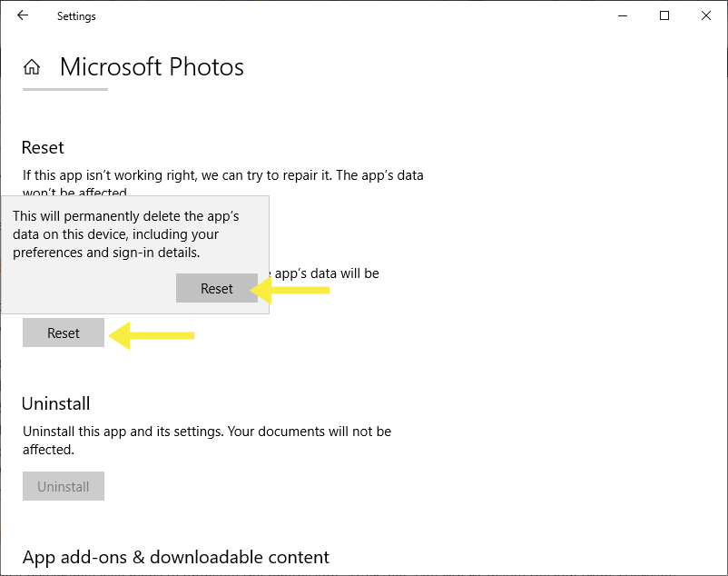The width and height of the screenshot is (728, 576).
Task: Maximize the Settings window
Action: click(x=664, y=15)
